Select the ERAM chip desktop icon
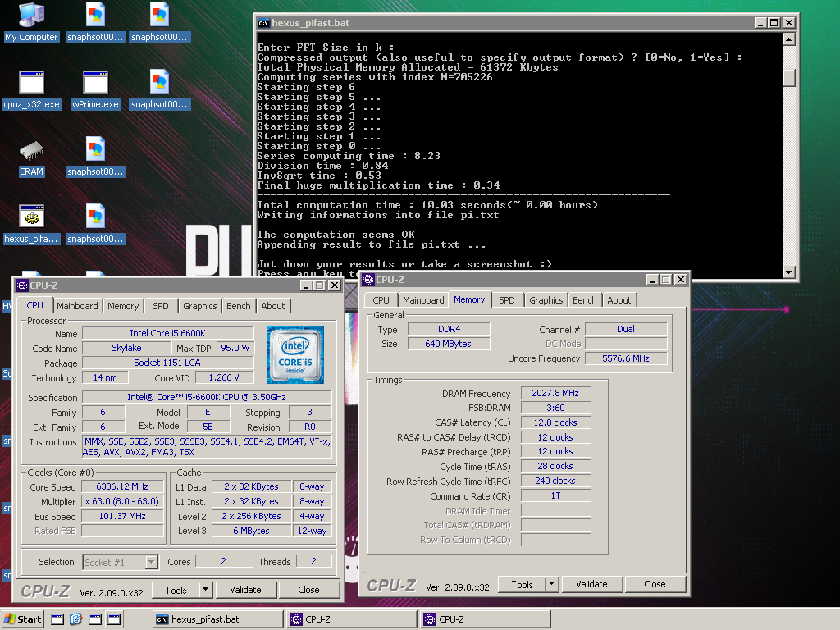The height and width of the screenshot is (630, 840). [31, 158]
